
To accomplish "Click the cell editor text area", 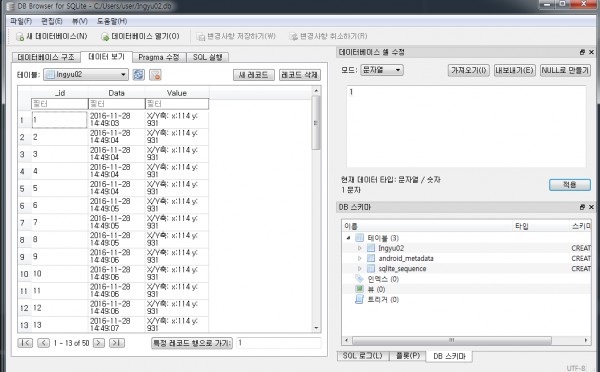I will pos(466,126).
